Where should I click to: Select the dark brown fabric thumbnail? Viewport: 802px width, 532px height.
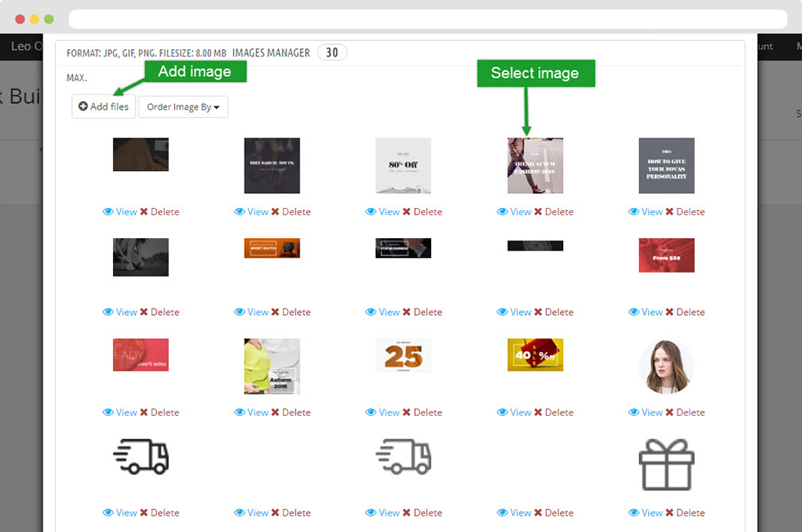[141, 155]
